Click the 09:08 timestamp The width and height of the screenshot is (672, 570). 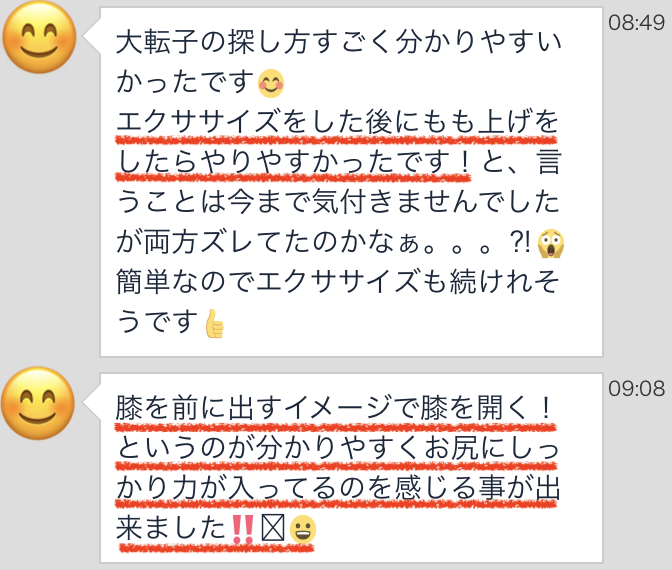click(636, 388)
